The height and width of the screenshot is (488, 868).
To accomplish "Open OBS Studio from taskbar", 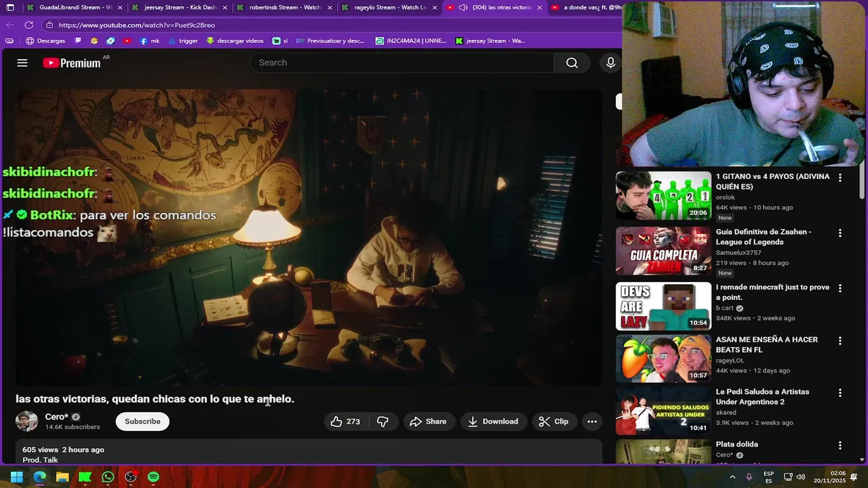I will point(131,477).
